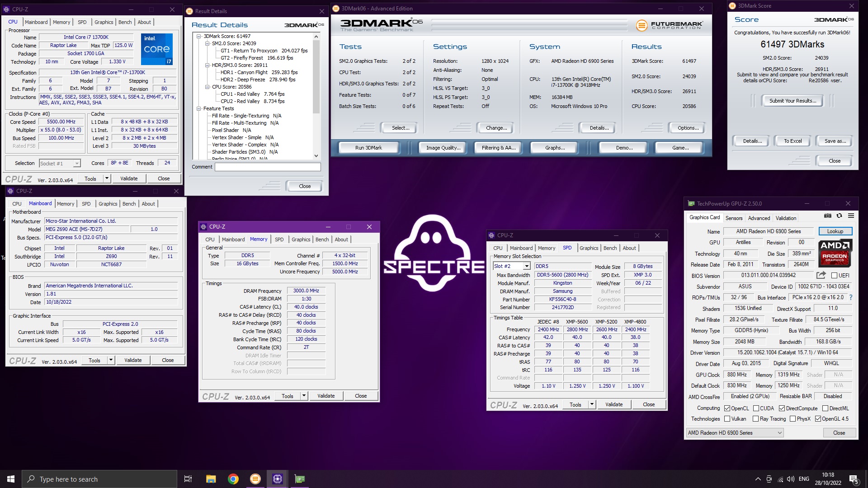Click Validate in the CPU-Z Mainboard window
This screenshot has width=868, height=488.
[133, 360]
